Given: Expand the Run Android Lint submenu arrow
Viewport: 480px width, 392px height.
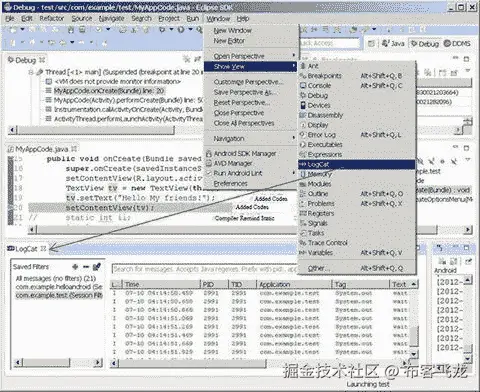Looking at the screenshot, I should [294, 173].
